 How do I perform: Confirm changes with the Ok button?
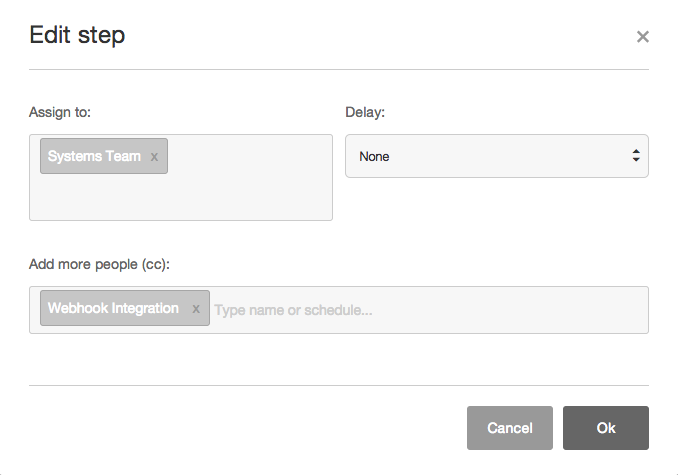point(606,428)
